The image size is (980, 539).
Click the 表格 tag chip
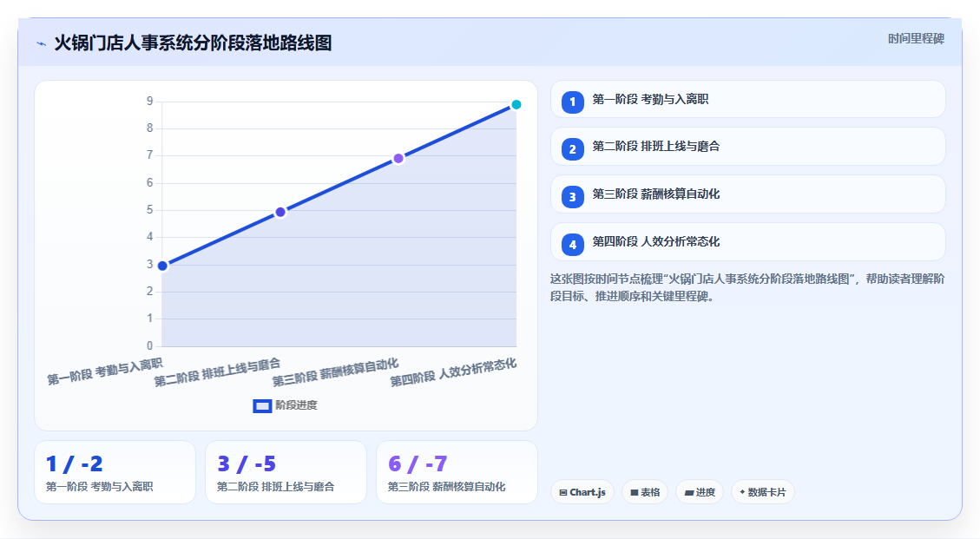645,492
